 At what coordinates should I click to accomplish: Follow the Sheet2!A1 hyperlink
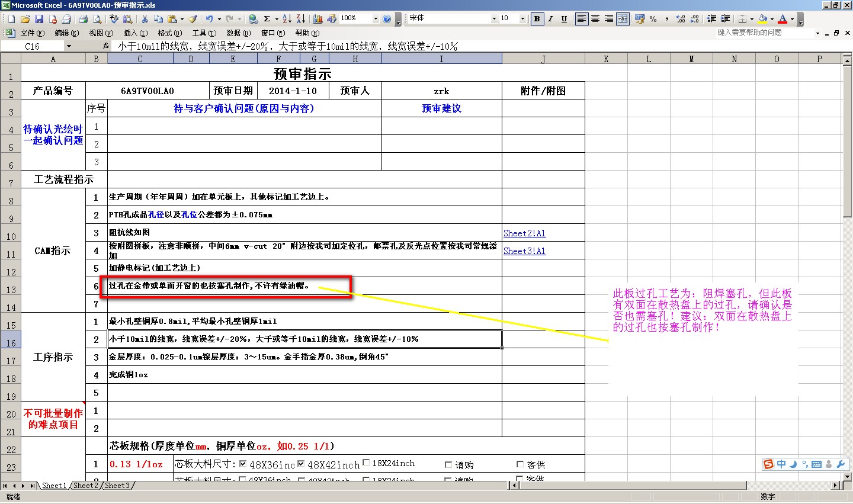click(524, 233)
